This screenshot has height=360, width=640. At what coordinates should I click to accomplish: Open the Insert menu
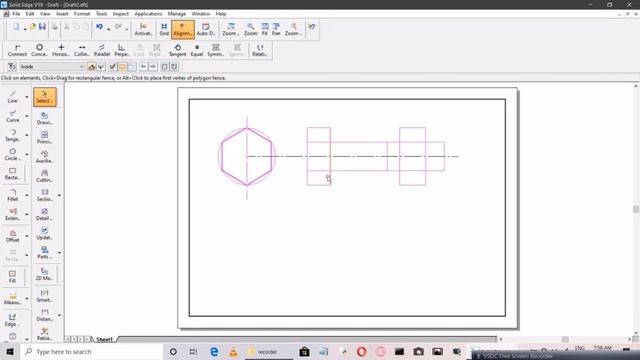coord(62,14)
